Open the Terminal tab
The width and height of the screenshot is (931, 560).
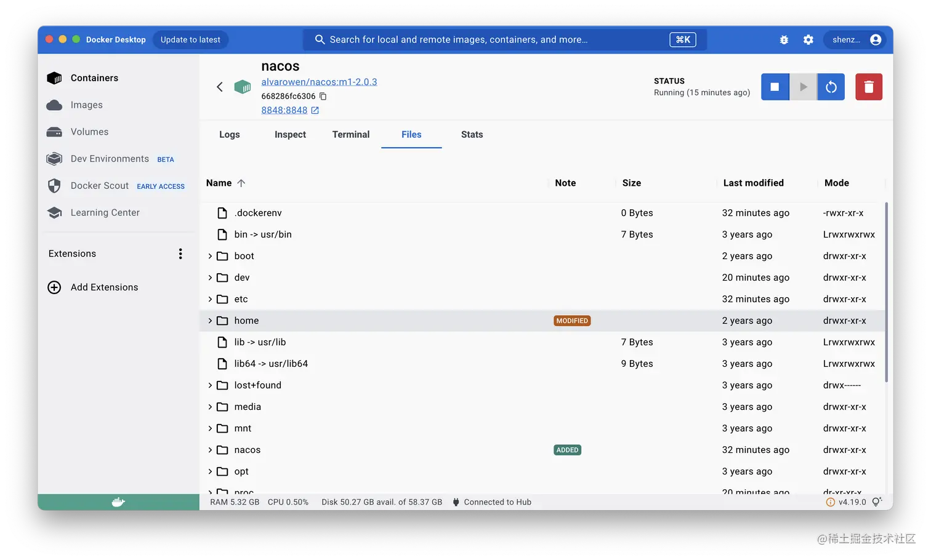(x=351, y=134)
